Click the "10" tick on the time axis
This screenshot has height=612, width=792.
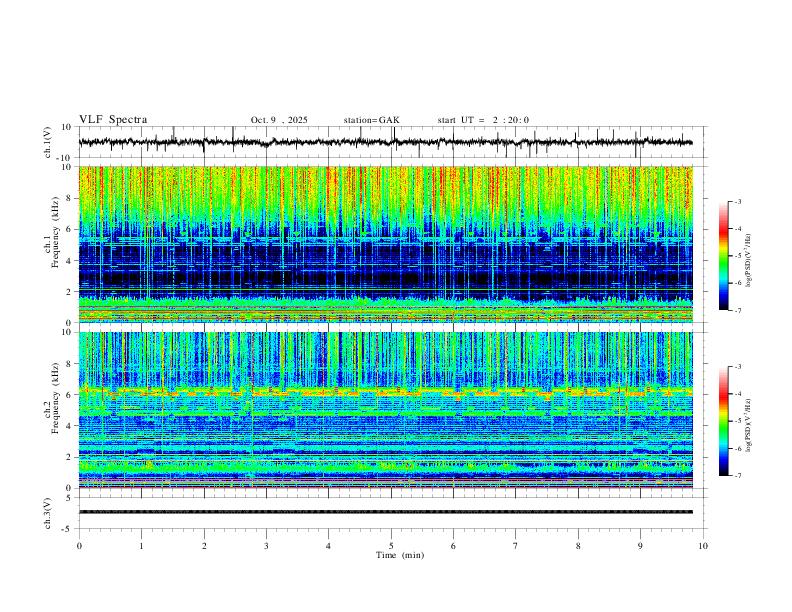703,546
